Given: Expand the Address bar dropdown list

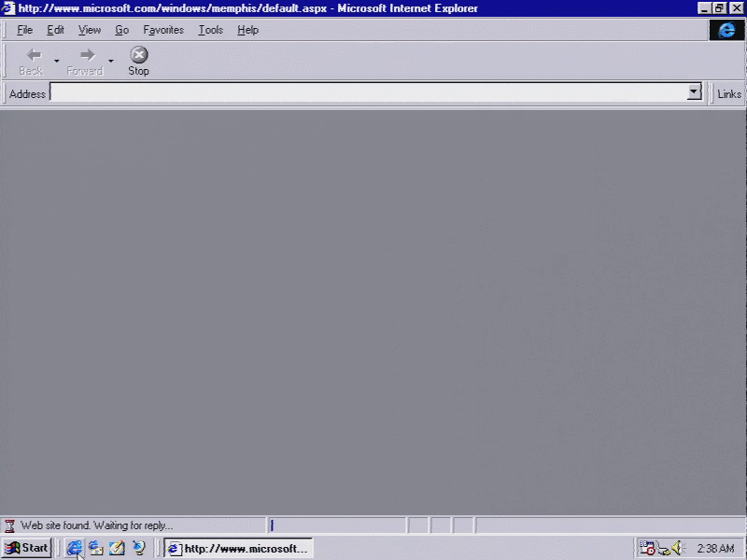Looking at the screenshot, I should (694, 91).
